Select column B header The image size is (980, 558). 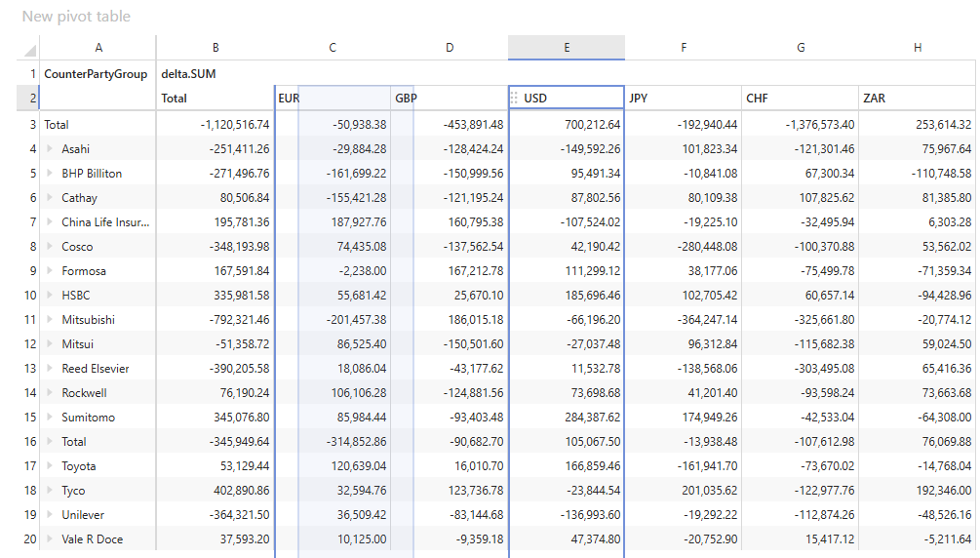point(215,48)
